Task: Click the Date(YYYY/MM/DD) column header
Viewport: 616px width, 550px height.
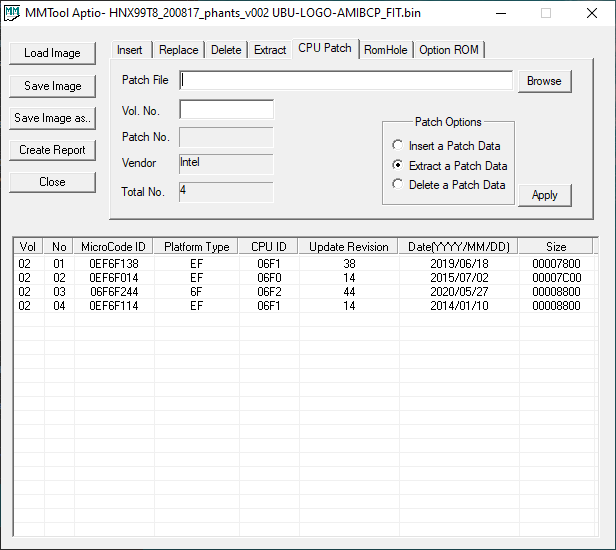Action: pos(458,247)
